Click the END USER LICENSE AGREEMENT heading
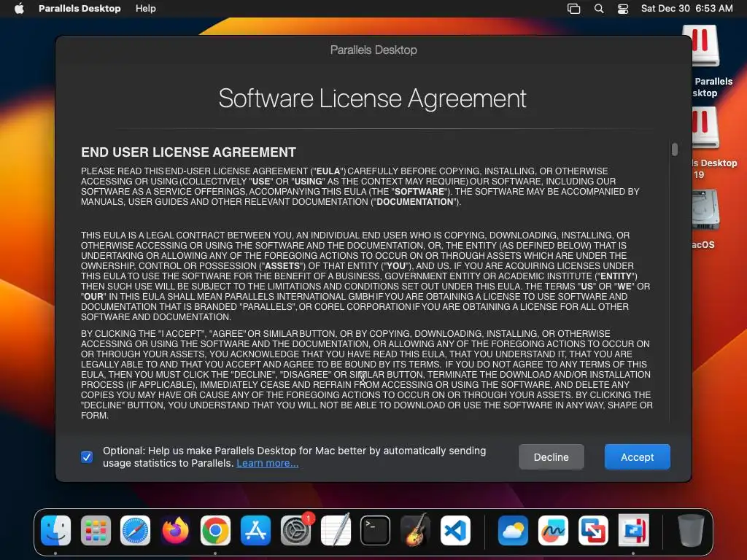Image resolution: width=747 pixels, height=560 pixels. 189,152
